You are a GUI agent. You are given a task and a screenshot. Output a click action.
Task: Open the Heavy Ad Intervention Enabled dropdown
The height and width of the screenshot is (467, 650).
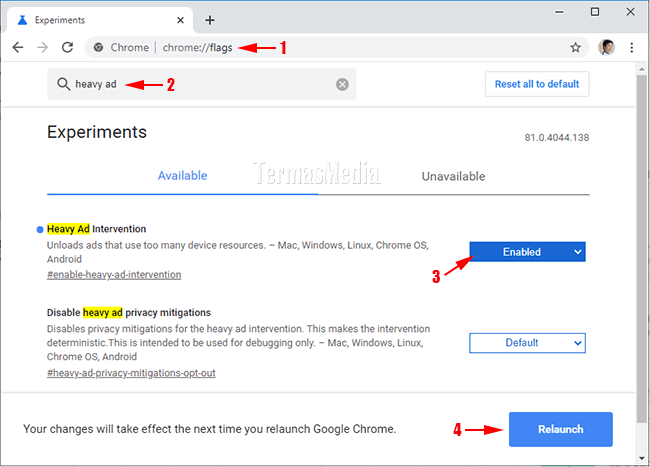click(x=527, y=252)
